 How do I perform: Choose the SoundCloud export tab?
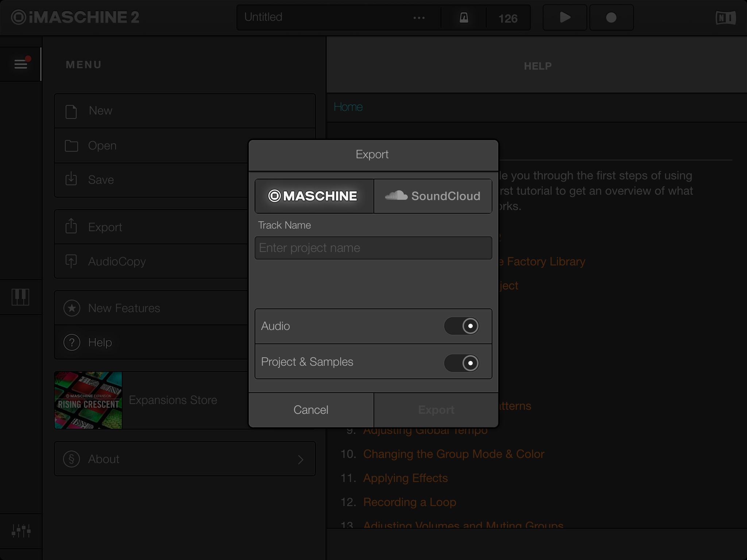[x=433, y=196]
